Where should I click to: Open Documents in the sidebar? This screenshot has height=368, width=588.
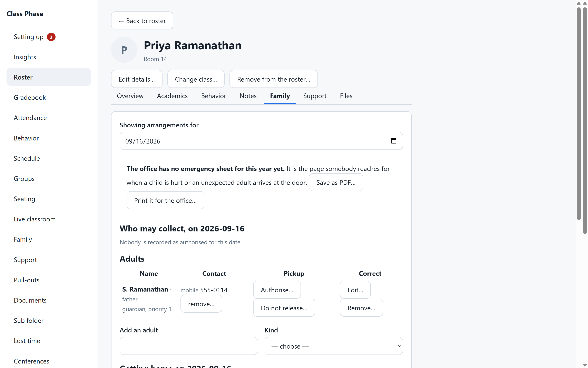[49, 300]
